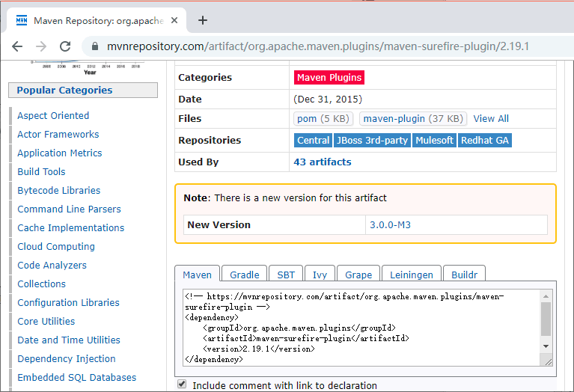Image resolution: width=574 pixels, height=392 pixels.
Task: Click inside the Maven dependency code box
Action: click(x=359, y=328)
